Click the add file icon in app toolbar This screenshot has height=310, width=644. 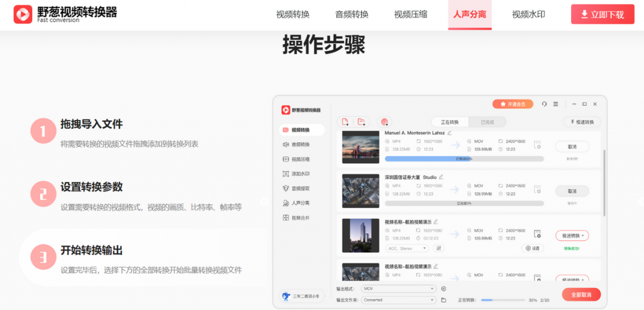[345, 122]
